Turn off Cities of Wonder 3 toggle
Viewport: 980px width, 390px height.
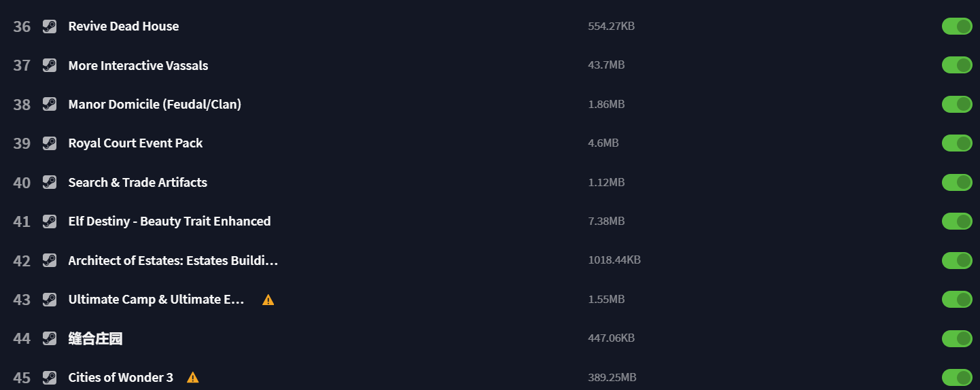pyautogui.click(x=957, y=377)
